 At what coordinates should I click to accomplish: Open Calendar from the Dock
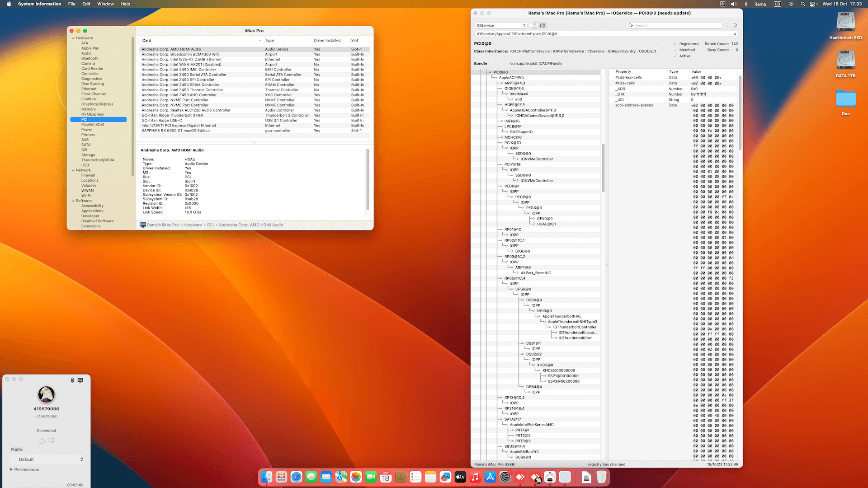[x=386, y=477]
